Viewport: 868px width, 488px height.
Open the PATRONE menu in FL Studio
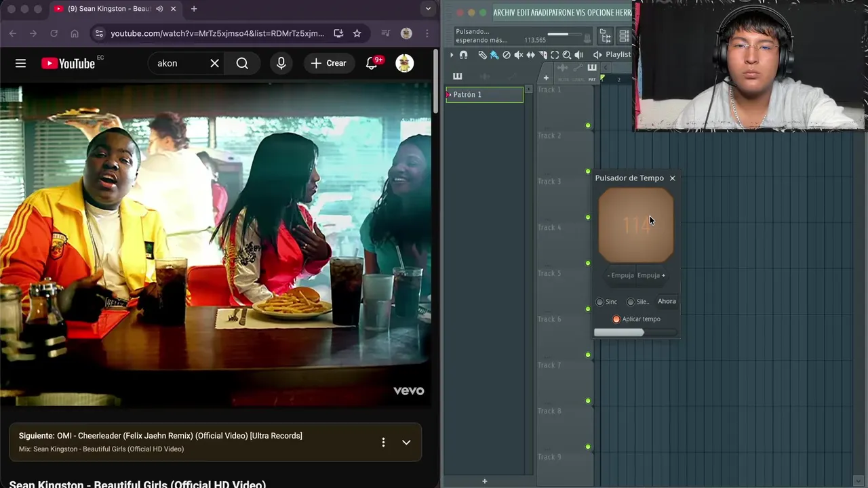pyautogui.click(x=563, y=13)
